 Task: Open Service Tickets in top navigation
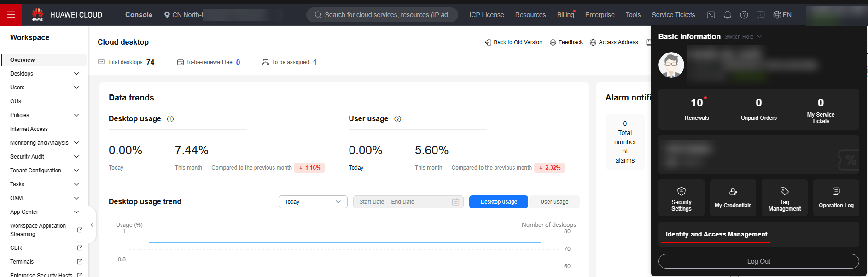click(x=673, y=15)
